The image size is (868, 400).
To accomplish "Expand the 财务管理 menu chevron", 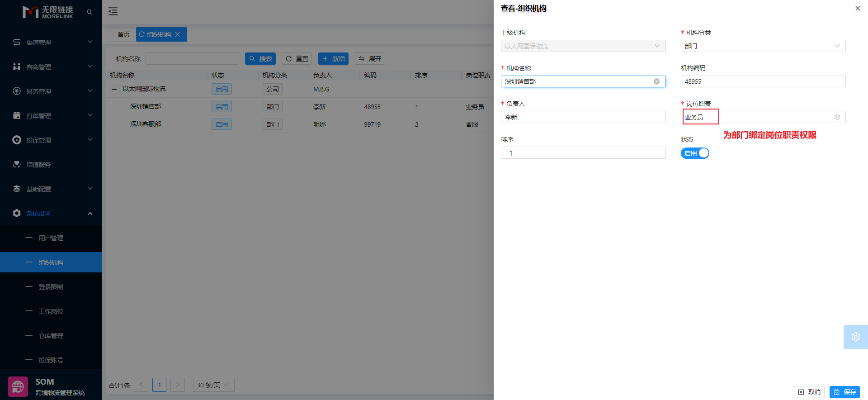I will tap(90, 91).
